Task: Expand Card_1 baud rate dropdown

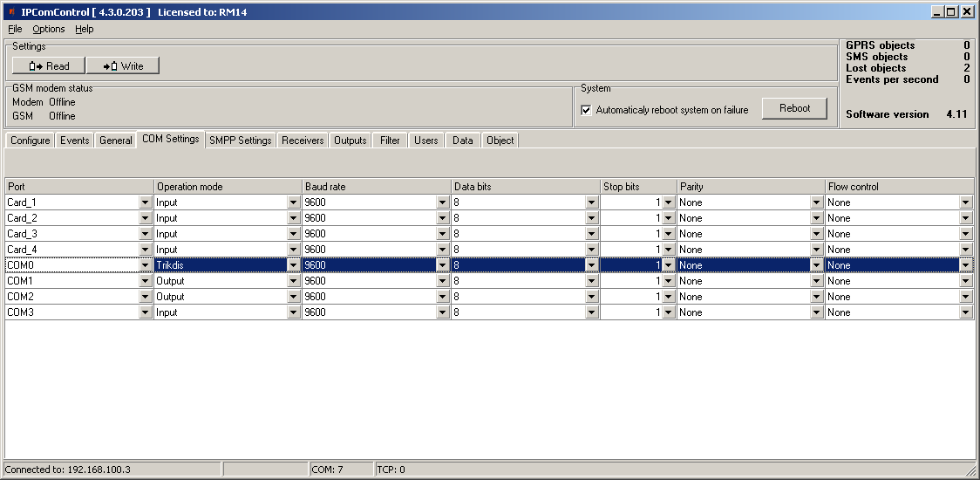Action: [x=443, y=202]
